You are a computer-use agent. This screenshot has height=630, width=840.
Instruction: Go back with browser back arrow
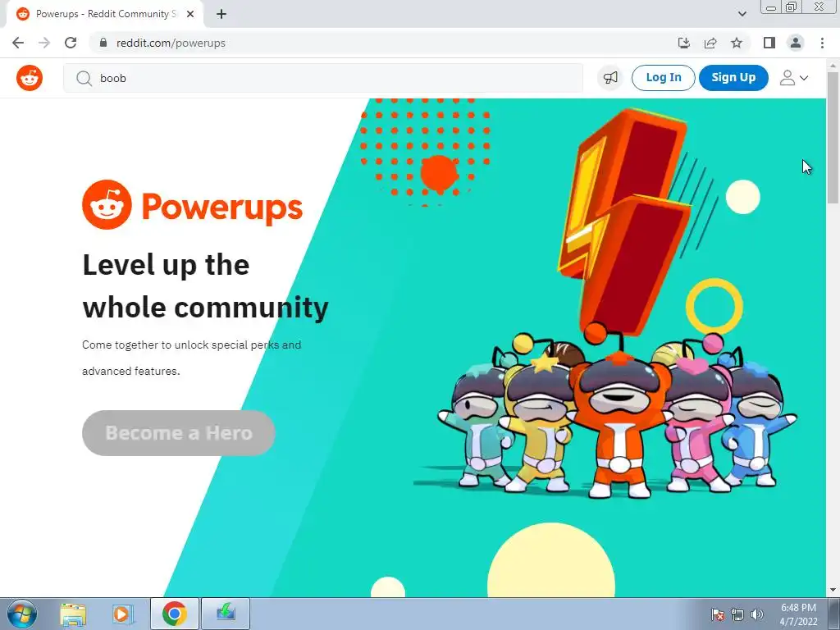(x=18, y=43)
